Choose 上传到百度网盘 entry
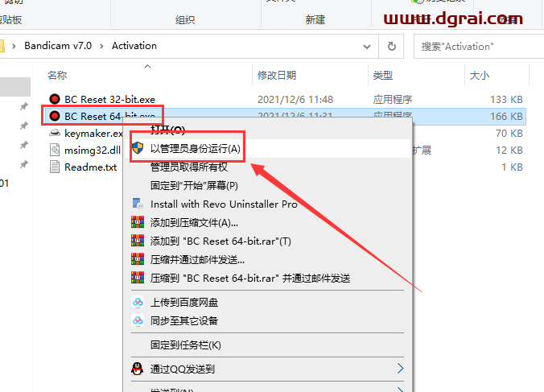Viewport: 544px width, 392px height. (x=267, y=302)
